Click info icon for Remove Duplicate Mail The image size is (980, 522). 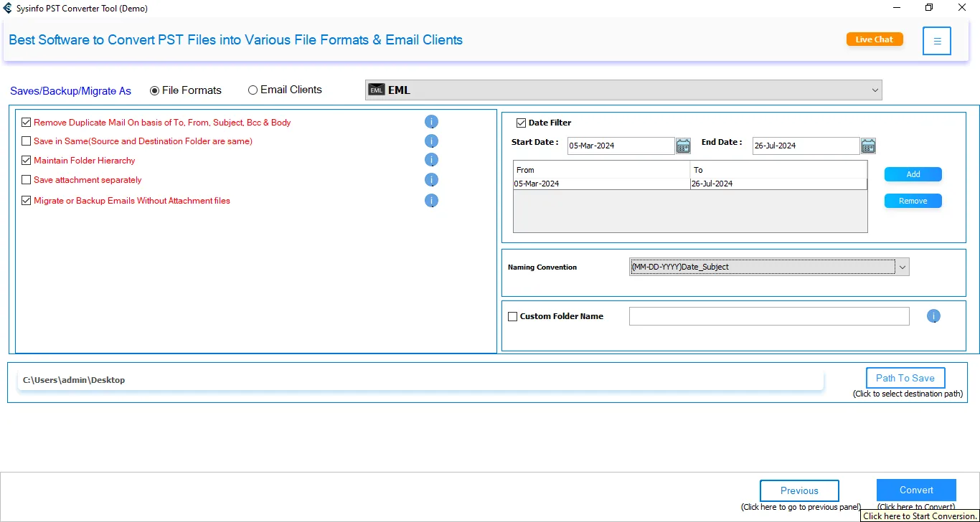(x=431, y=122)
